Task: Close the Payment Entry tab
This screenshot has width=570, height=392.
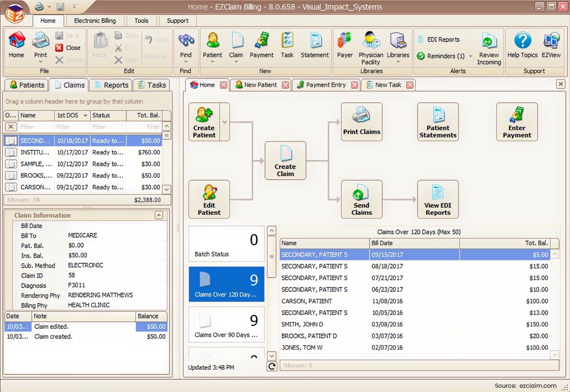Action: tap(355, 85)
